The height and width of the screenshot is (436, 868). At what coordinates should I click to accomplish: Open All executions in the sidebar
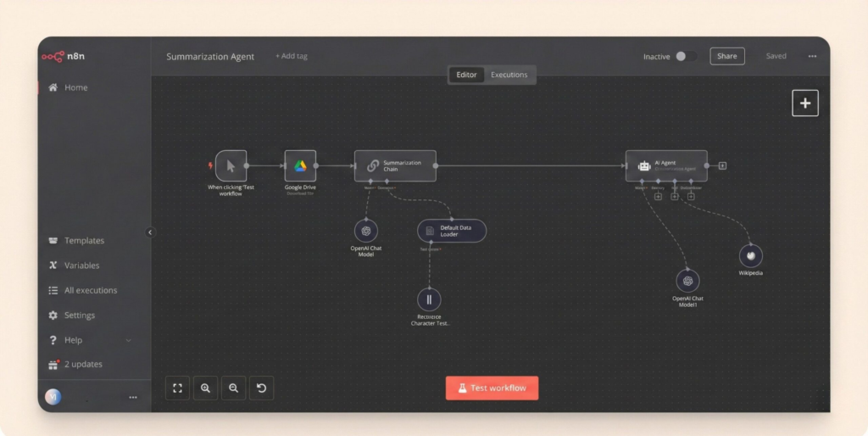pos(82,290)
